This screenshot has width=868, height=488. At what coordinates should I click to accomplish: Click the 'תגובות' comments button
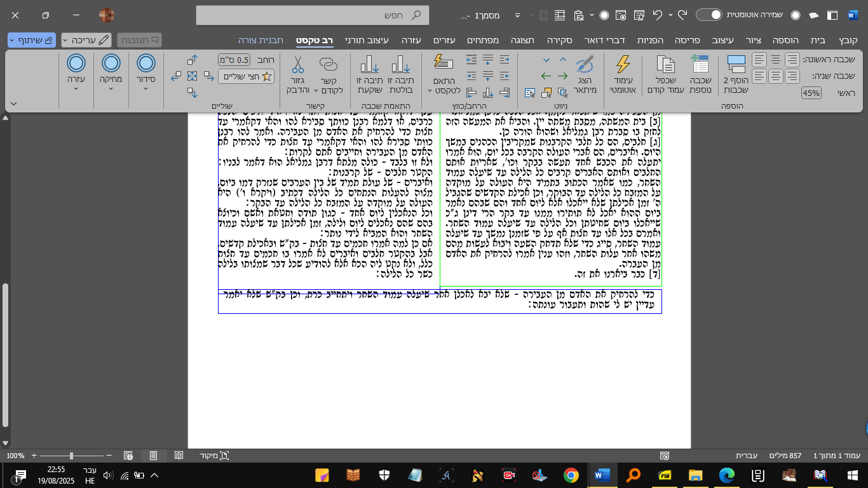[140, 40]
